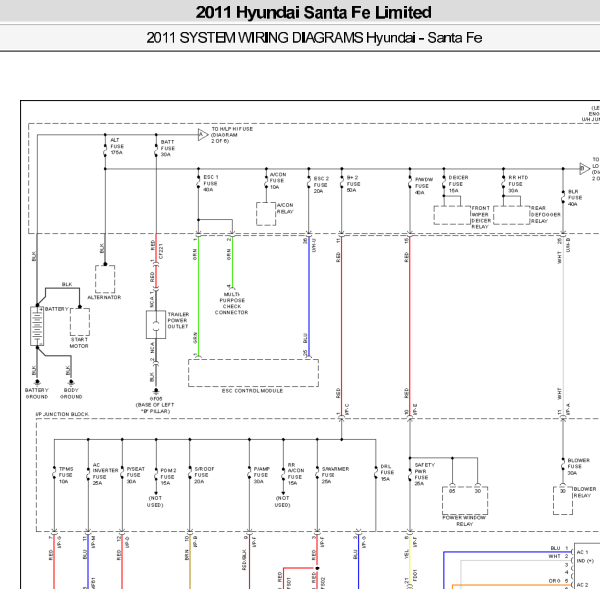Click the 'FRONT WIPER DEICER RELAY' label

click(x=481, y=217)
